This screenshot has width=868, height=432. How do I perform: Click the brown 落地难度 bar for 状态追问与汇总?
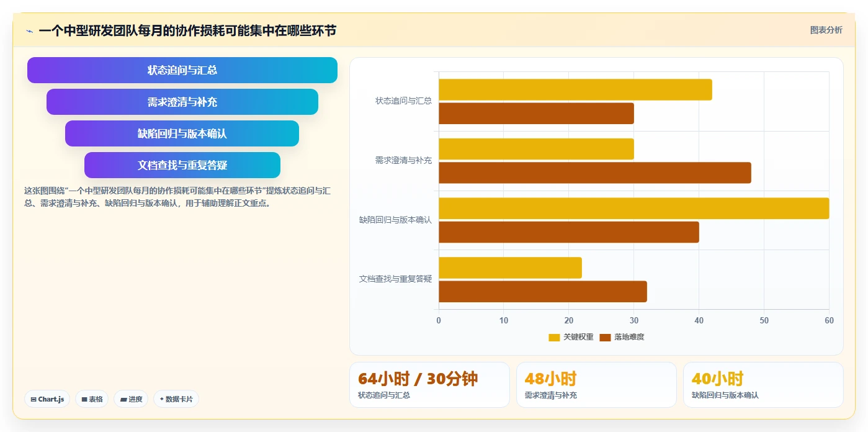point(536,114)
